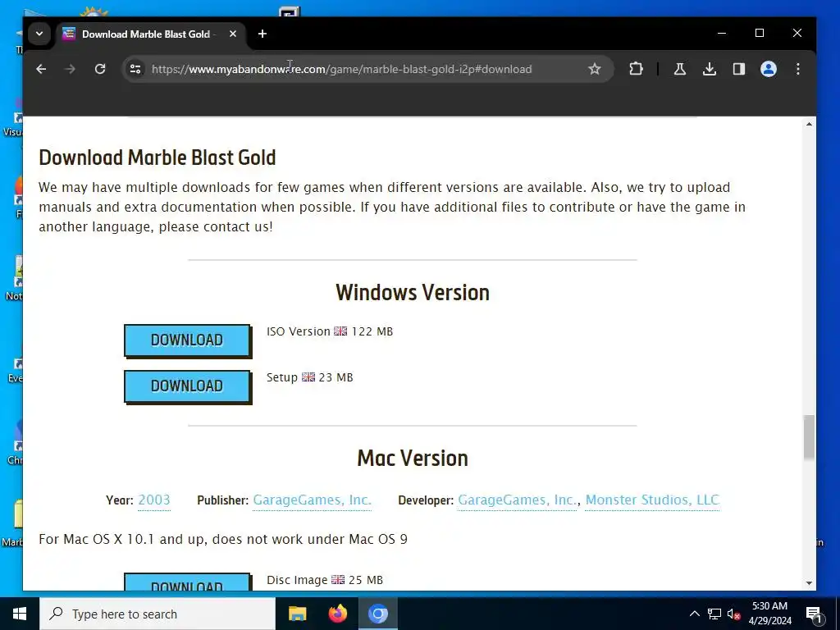Click the ISO Version 122 MB label
Image resolution: width=840 pixels, height=630 pixels.
(330, 331)
